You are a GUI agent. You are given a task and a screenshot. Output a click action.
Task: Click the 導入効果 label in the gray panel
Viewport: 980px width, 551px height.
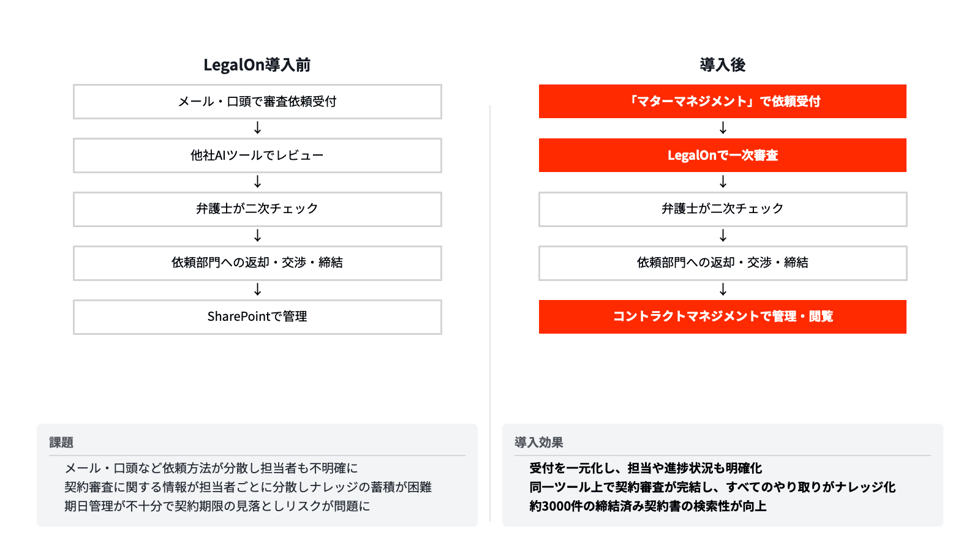(x=539, y=443)
